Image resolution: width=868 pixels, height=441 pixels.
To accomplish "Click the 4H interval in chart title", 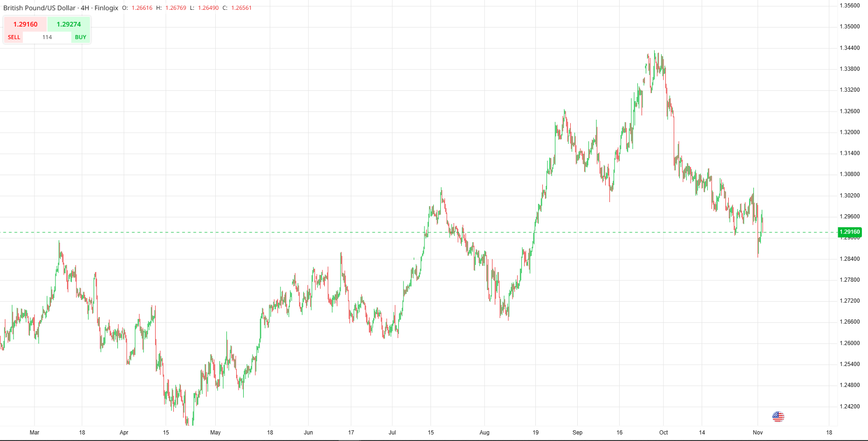I will (85, 8).
